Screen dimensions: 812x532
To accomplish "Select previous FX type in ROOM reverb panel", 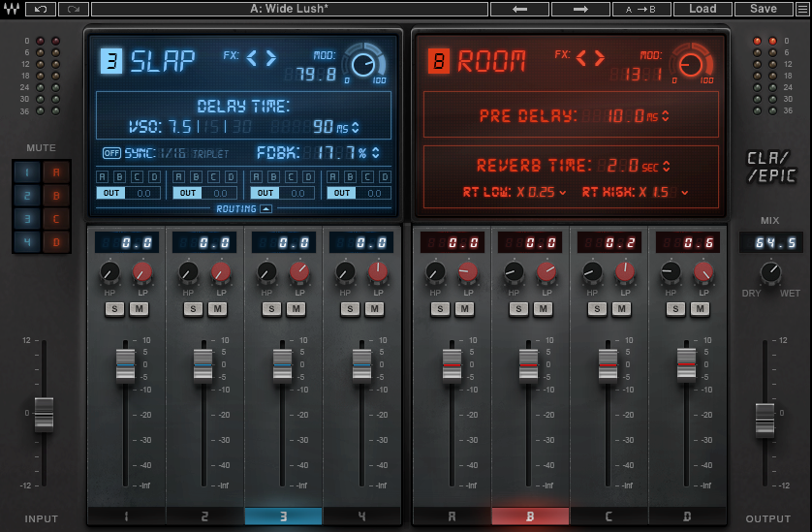I will point(581,58).
